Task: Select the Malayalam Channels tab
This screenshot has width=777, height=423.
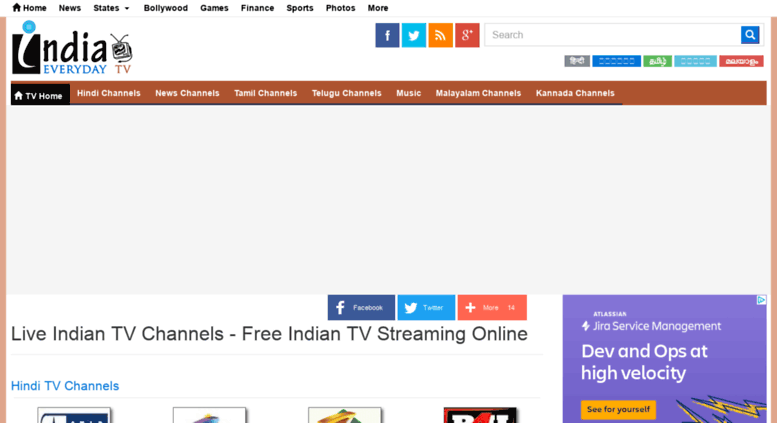Action: (x=478, y=93)
